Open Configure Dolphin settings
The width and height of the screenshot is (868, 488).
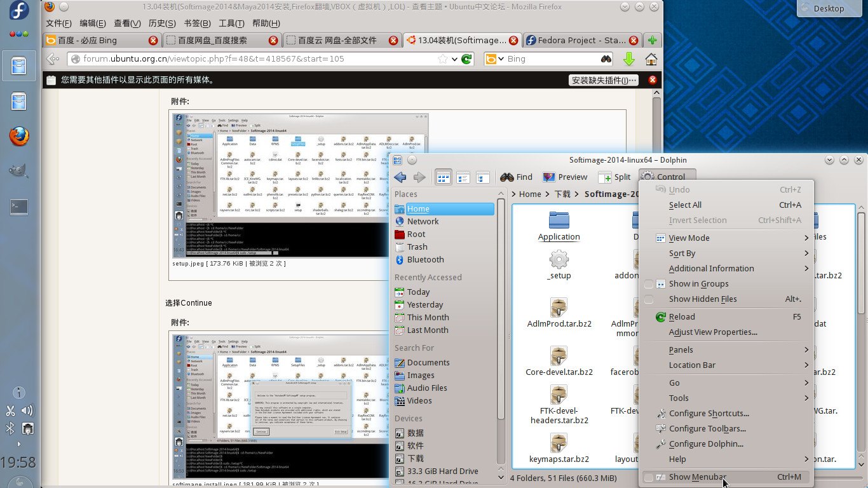click(727, 444)
